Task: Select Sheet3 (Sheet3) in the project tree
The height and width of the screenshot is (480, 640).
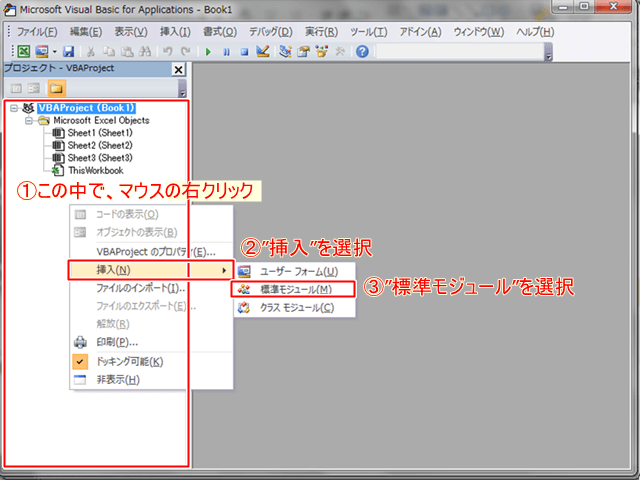Action: (100, 158)
